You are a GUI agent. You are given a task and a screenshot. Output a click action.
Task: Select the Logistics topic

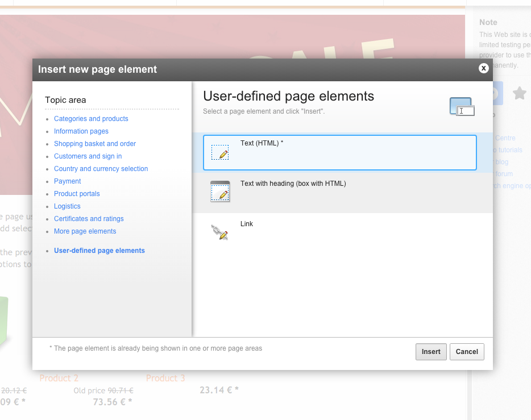coord(67,206)
